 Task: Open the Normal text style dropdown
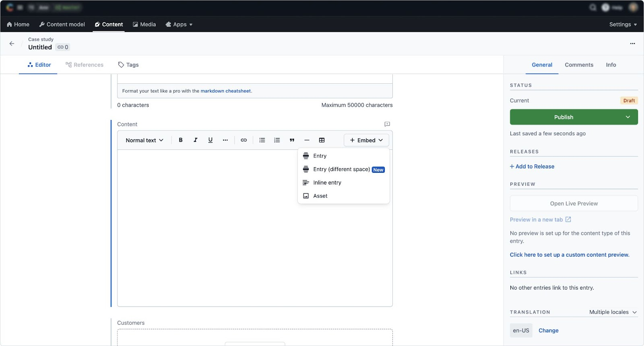[144, 140]
